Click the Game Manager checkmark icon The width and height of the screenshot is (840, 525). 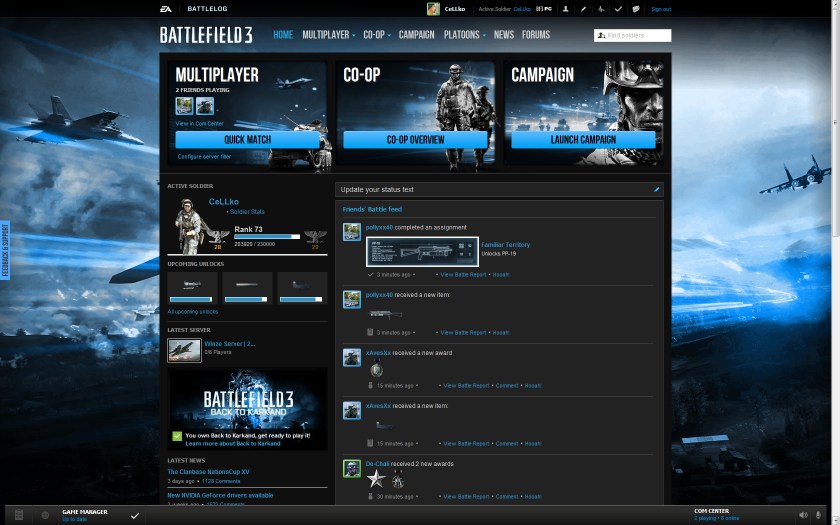(x=135, y=515)
